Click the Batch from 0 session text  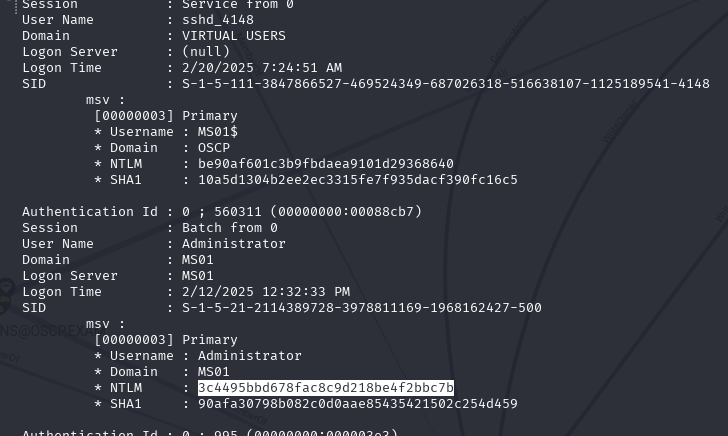point(230,228)
